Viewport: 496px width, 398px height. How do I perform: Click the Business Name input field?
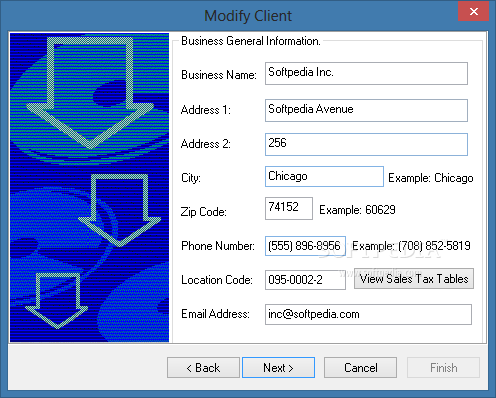pos(366,73)
